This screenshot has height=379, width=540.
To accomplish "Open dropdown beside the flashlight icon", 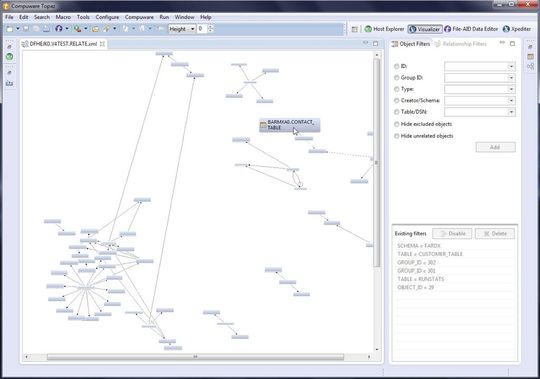I will point(115,29).
